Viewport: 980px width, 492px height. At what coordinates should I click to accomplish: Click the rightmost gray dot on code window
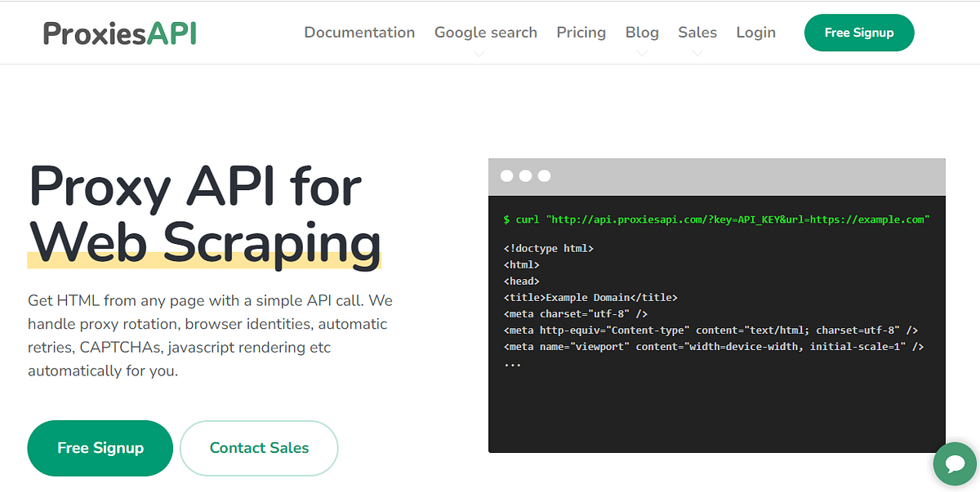point(544,175)
